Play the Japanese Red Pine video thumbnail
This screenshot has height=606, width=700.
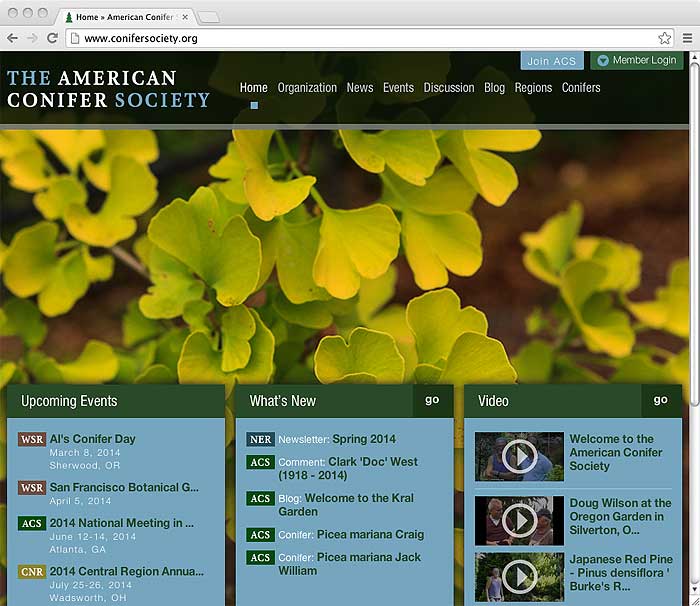click(x=519, y=577)
